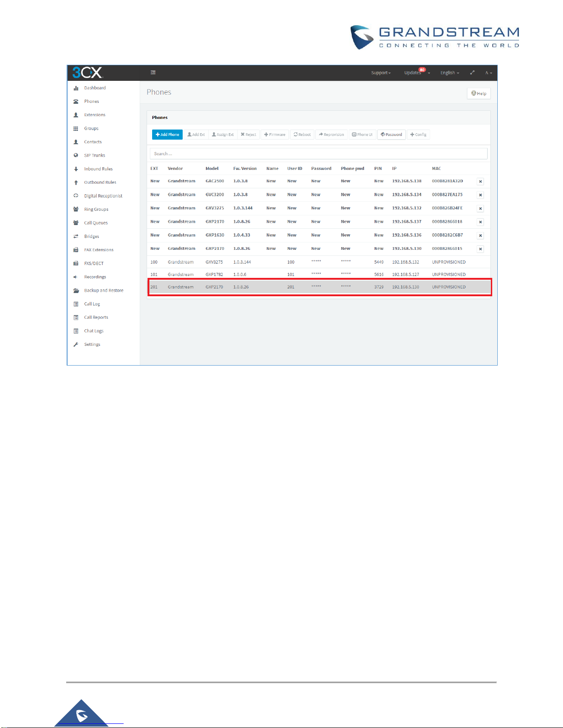Remove the GAC2500 phone with X icon
563x728 pixels.
tap(480, 181)
